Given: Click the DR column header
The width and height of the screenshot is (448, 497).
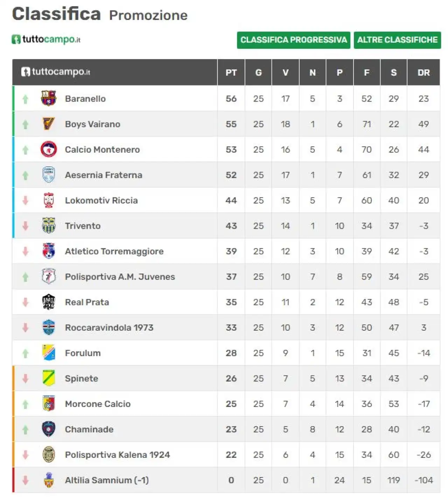Looking at the screenshot, I should coord(423,73).
